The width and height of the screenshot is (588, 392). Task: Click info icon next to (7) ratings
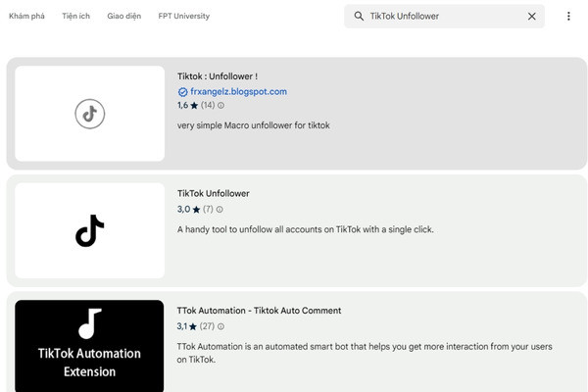[220, 210]
